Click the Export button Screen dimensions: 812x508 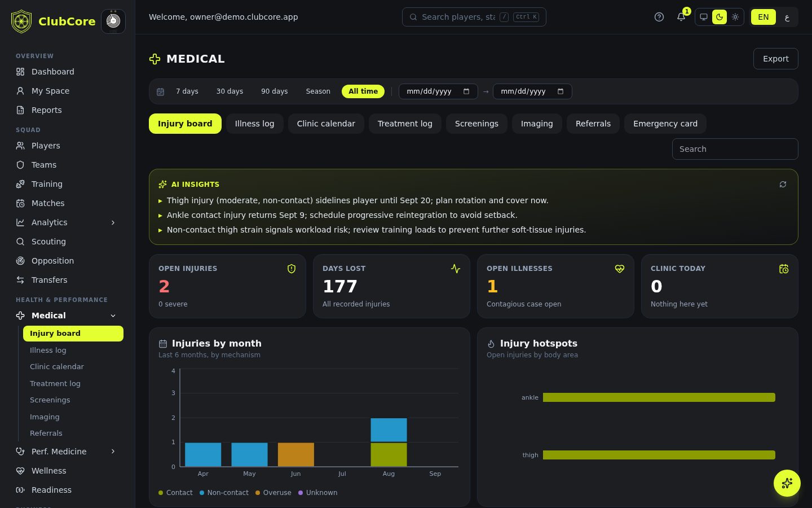pyautogui.click(x=776, y=59)
